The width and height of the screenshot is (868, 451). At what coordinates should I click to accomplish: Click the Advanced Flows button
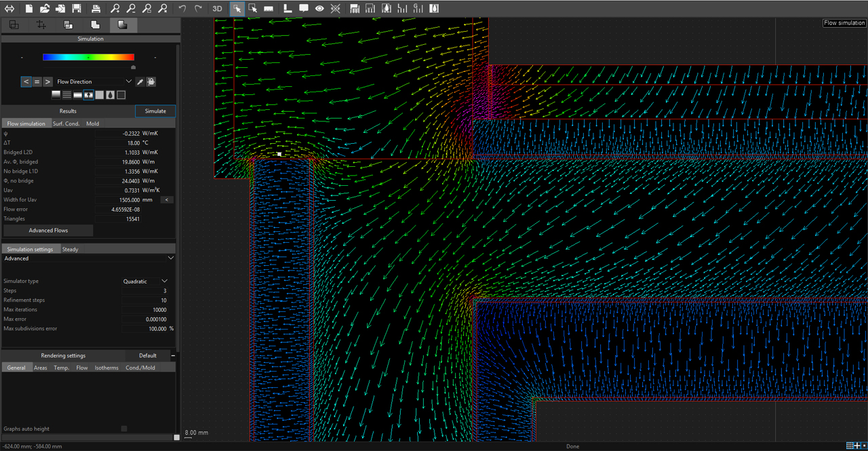[48, 231]
